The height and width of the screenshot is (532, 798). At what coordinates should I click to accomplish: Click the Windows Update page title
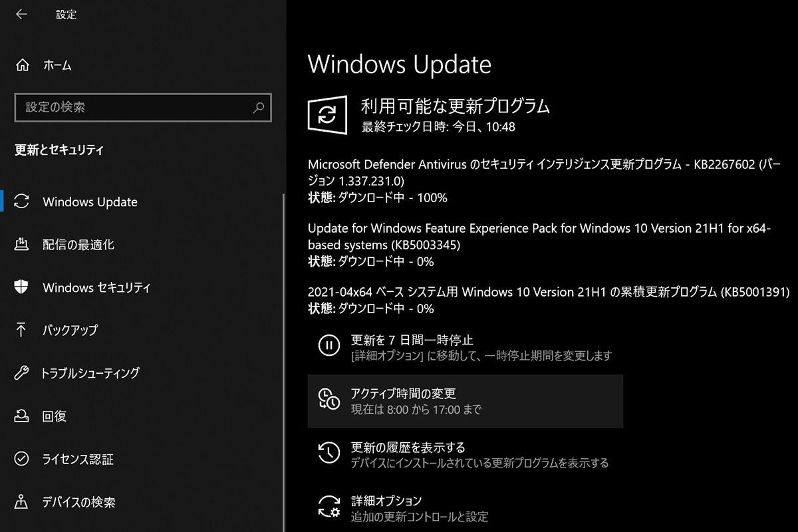tap(400, 65)
